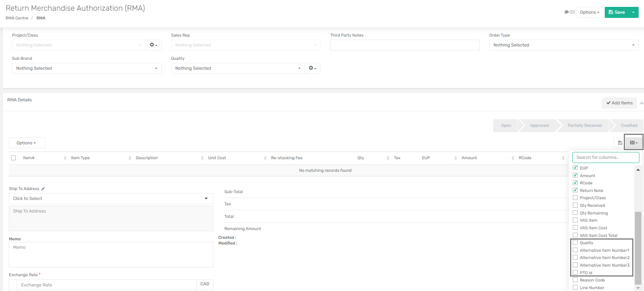644x291 pixels.
Task: Enable the Line Number column checkbox
Action: 575,287
